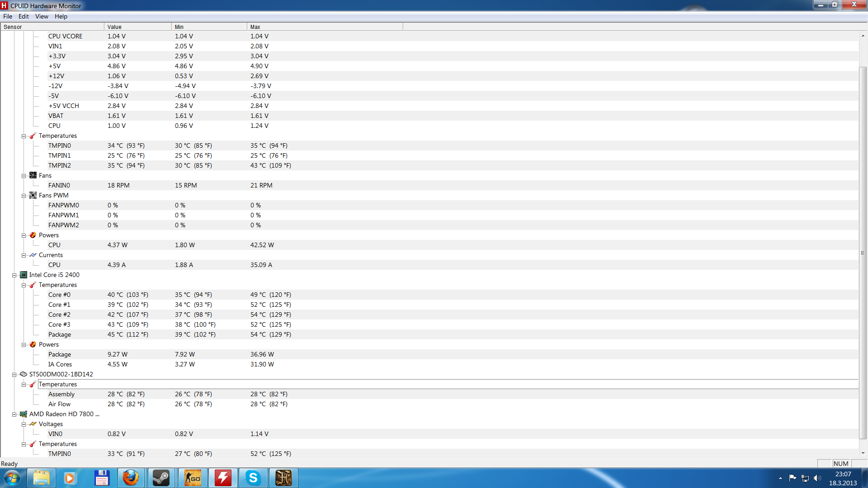
Task: Click the network tray icon
Action: coord(805,478)
